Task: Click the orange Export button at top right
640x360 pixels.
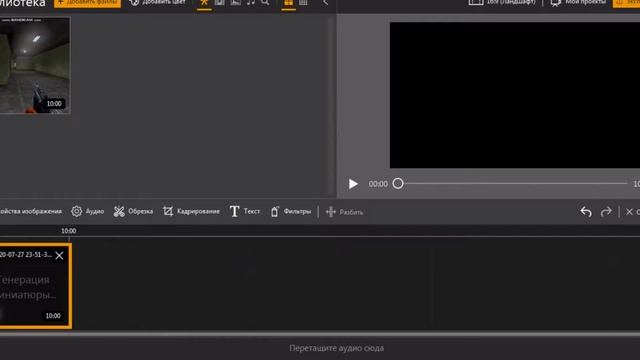Action: (627, 3)
